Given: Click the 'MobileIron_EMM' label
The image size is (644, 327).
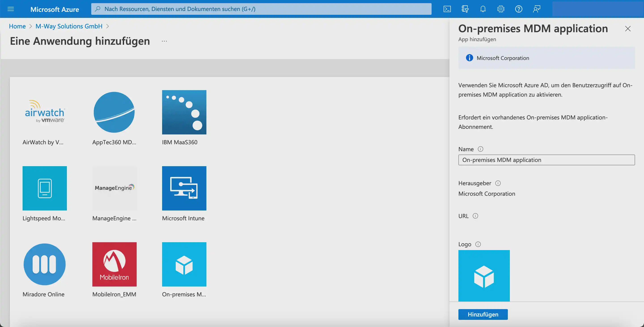Looking at the screenshot, I should 114,294.
